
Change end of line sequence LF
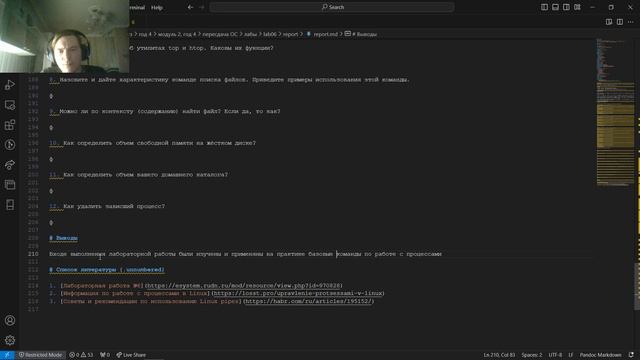[571, 355]
